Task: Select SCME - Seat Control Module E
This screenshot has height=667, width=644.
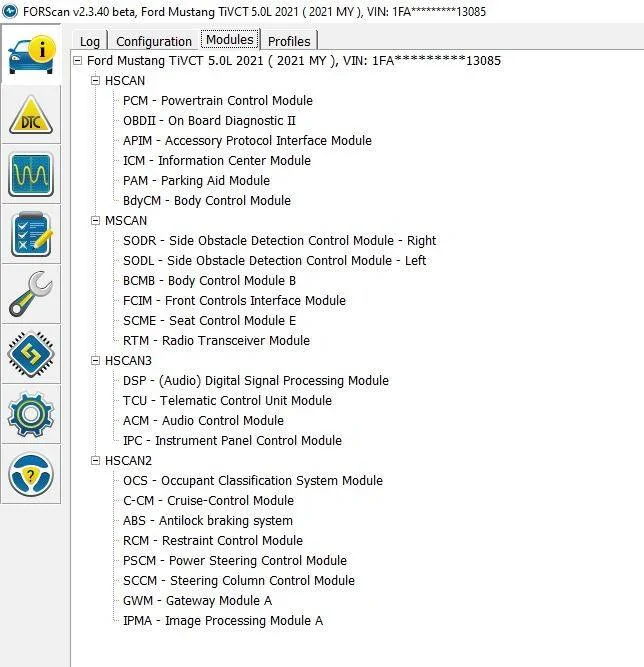Action: pyautogui.click(x=209, y=320)
